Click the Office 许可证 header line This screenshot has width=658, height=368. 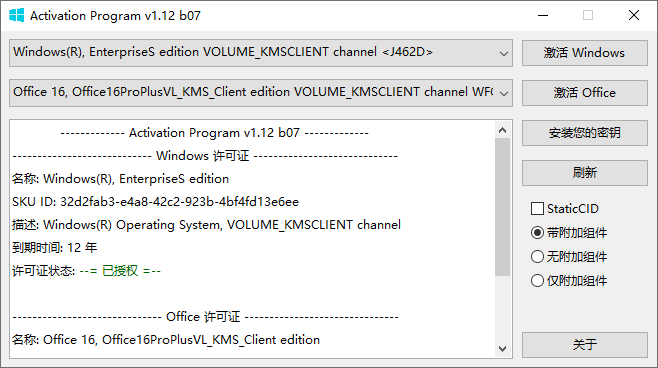coord(205,317)
